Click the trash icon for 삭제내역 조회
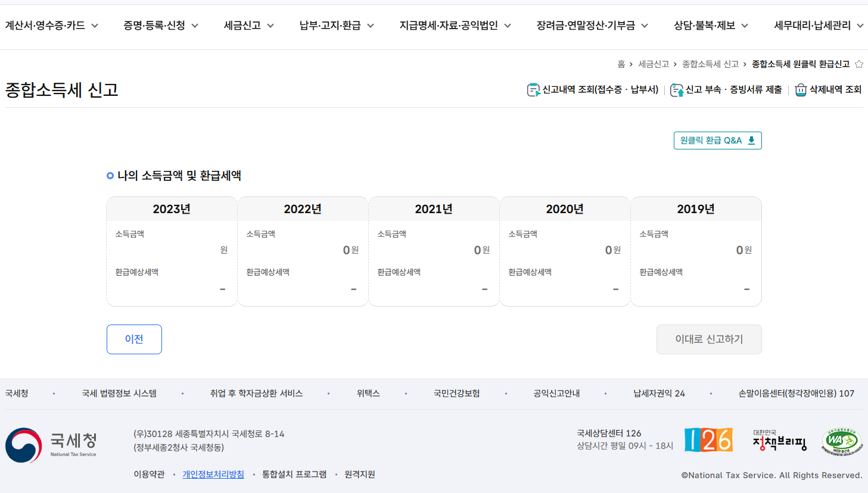Viewport: 868px width, 493px height. [800, 90]
